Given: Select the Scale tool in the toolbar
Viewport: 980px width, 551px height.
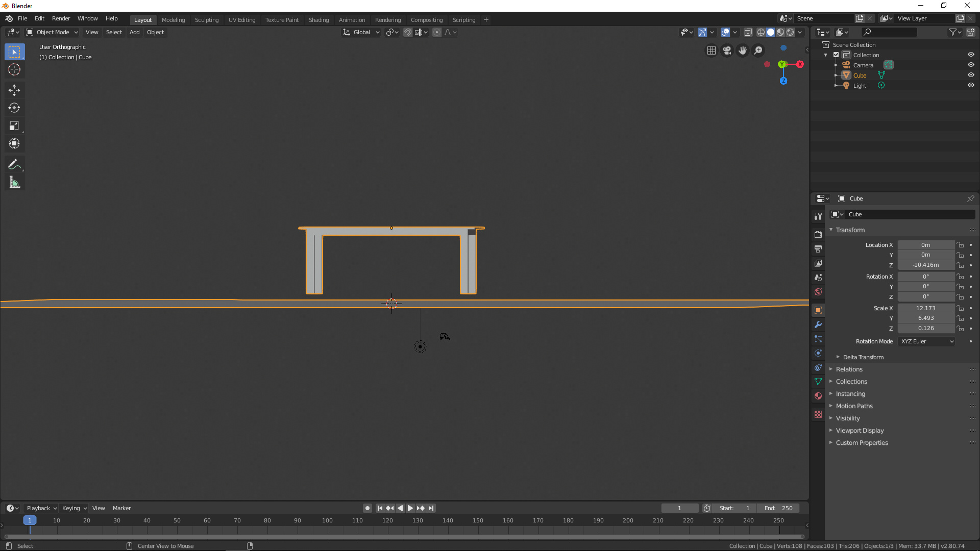Looking at the screenshot, I should point(14,126).
